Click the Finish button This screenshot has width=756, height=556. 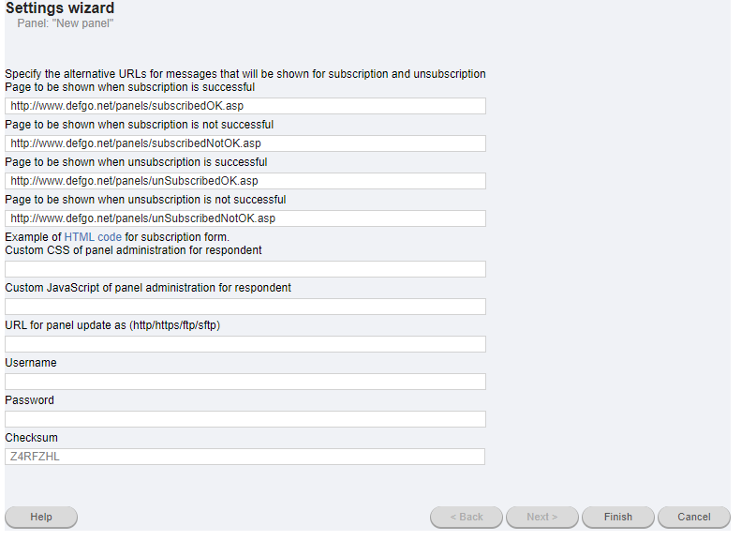click(x=618, y=517)
